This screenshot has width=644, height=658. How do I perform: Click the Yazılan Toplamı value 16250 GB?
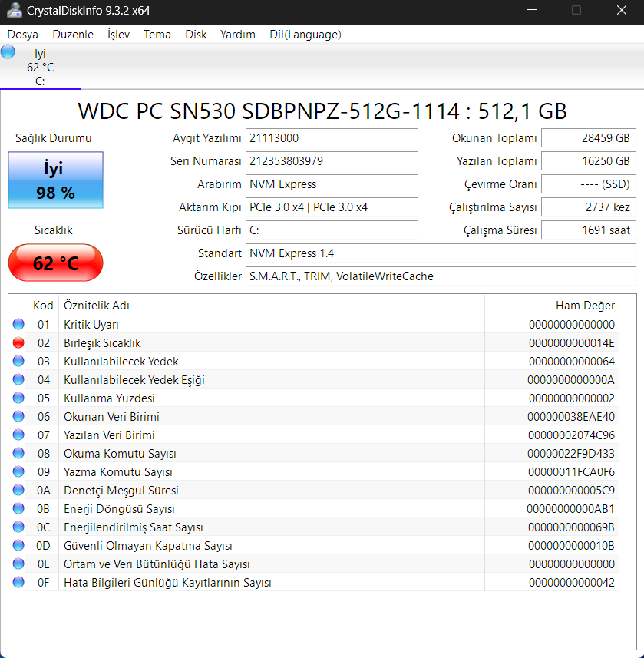(x=589, y=161)
